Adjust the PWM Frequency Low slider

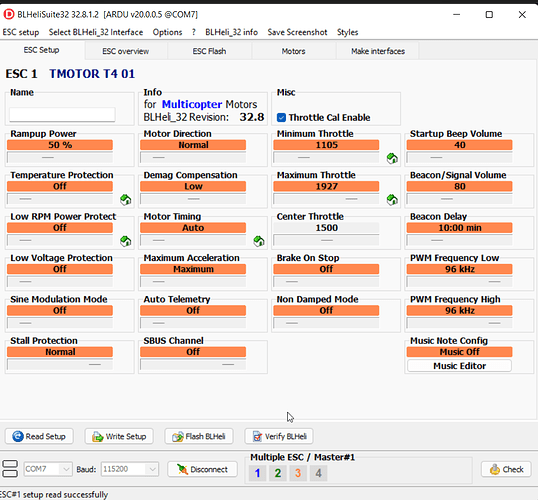(459, 282)
